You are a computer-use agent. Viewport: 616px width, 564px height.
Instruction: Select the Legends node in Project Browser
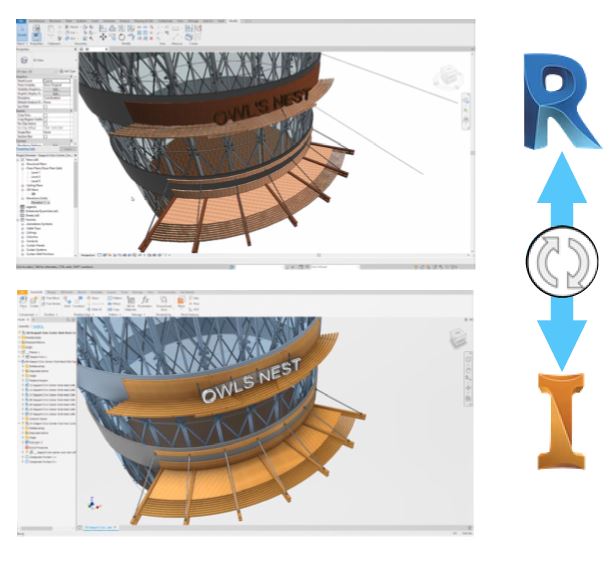tap(31, 207)
